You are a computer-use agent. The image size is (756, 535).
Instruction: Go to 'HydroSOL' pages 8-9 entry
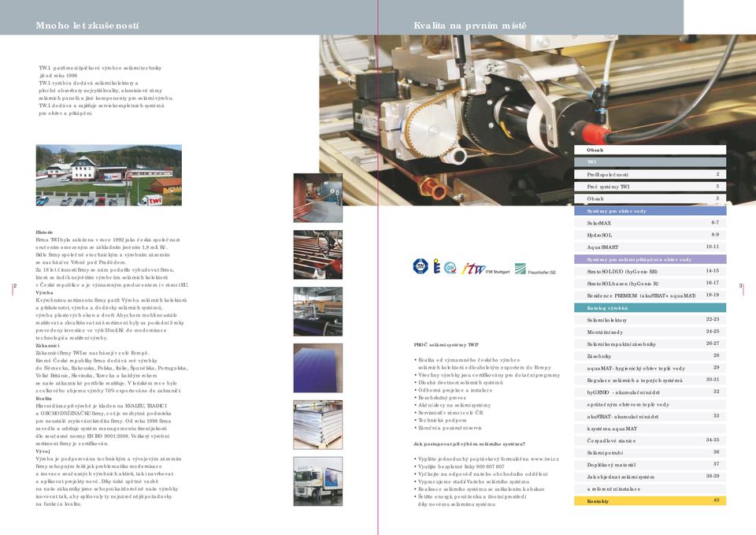click(x=650, y=235)
